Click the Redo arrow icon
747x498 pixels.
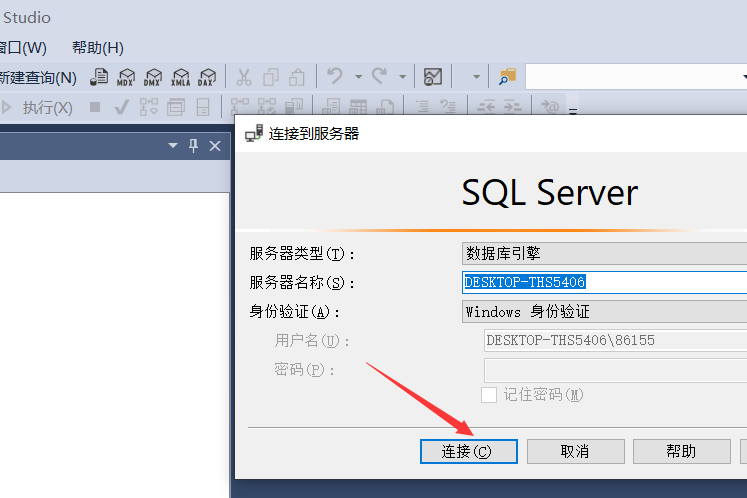click(379, 76)
